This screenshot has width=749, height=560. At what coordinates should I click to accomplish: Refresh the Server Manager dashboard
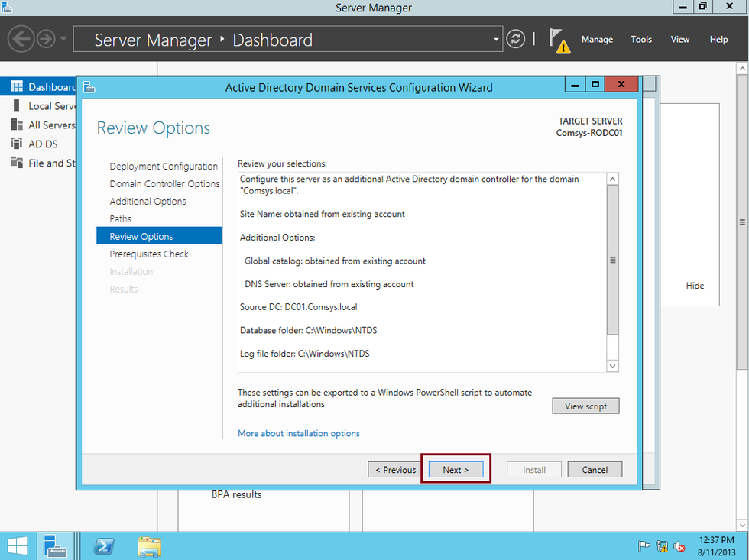click(515, 39)
